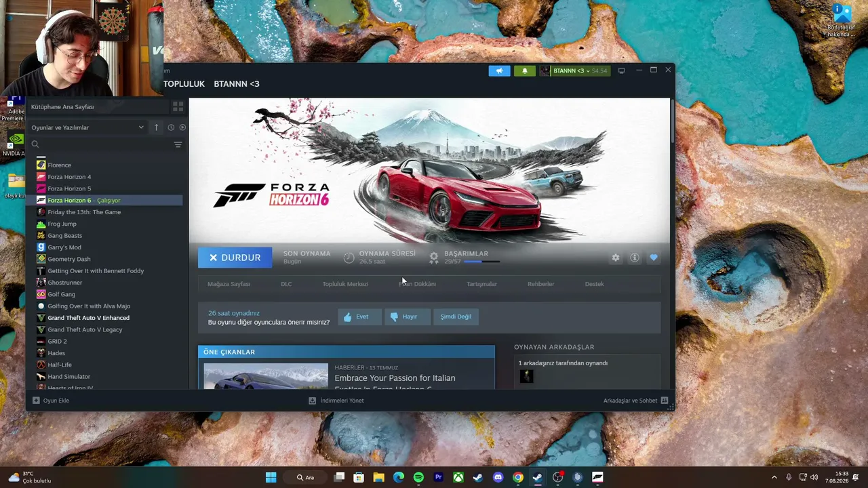
Task: Click the Geometry Dash game icon
Action: coord(41,259)
